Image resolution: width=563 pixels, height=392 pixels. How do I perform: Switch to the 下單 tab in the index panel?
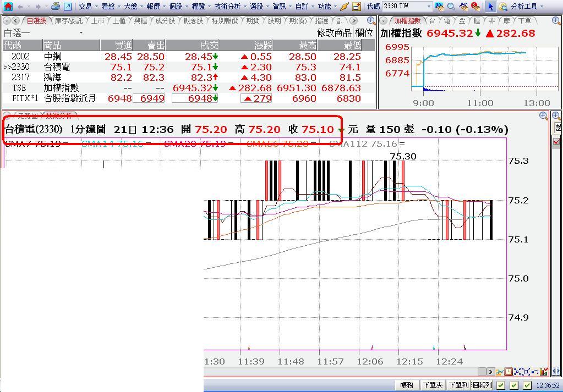click(524, 21)
